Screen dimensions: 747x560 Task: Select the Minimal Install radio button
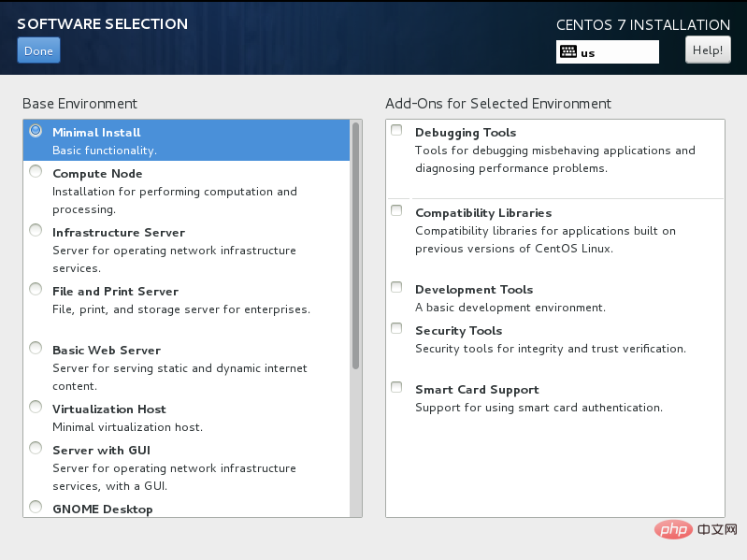point(36,131)
